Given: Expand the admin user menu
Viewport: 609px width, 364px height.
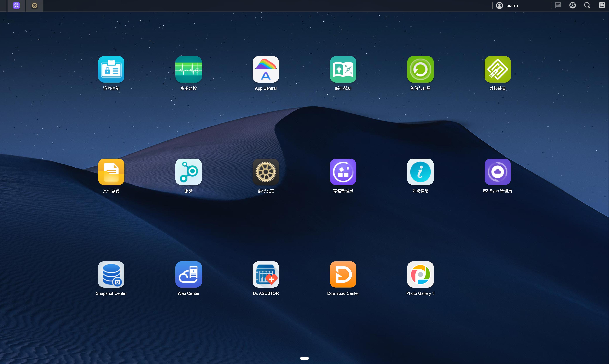Looking at the screenshot, I should [x=507, y=5].
